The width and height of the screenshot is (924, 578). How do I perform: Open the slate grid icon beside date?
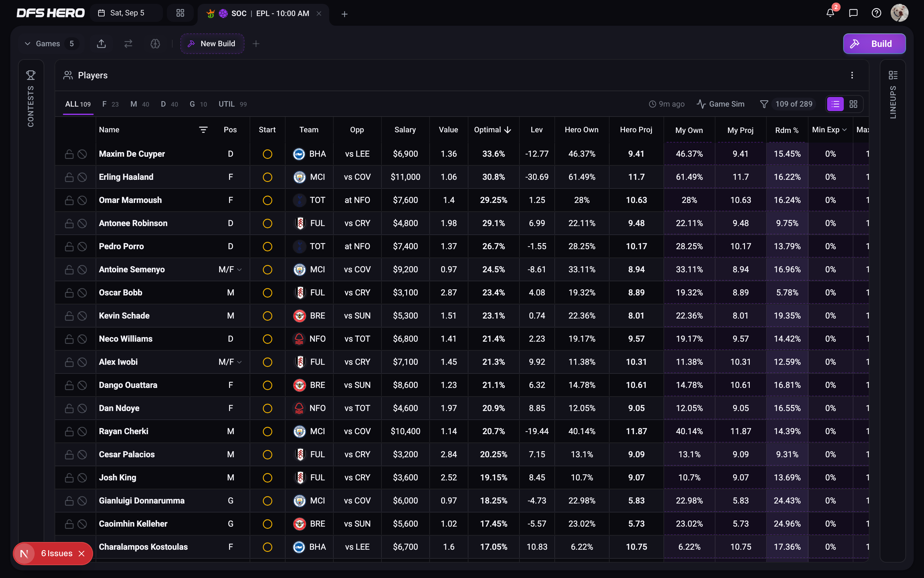(180, 13)
